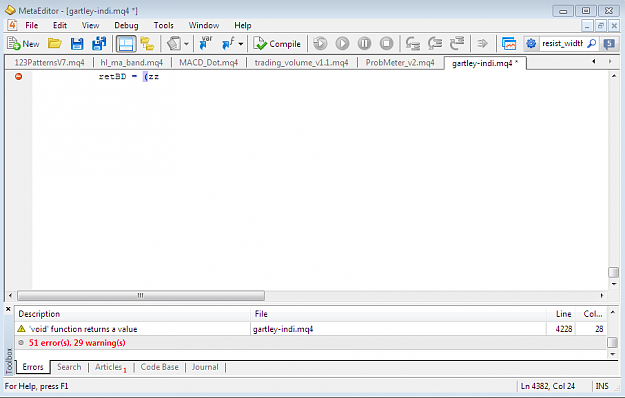Click horizontal scrollbar left arrow
Screen dimensions: 625x398
click(x=10, y=295)
